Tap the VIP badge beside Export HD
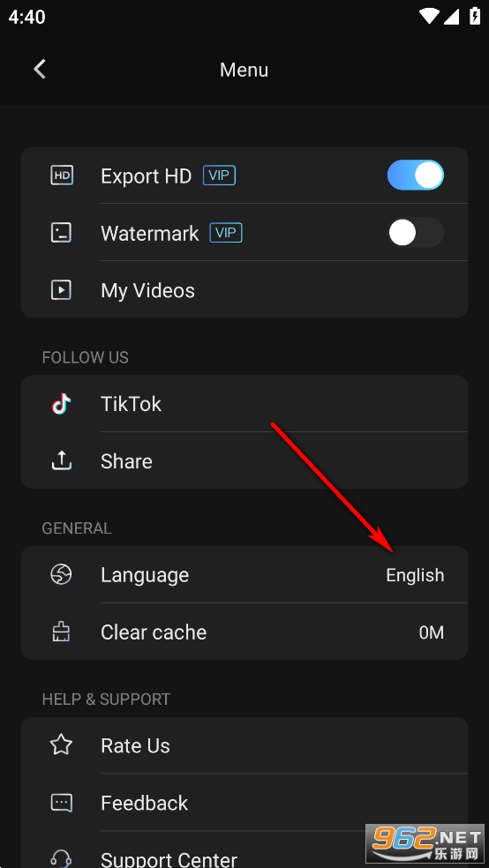The image size is (489, 868). pyautogui.click(x=219, y=176)
